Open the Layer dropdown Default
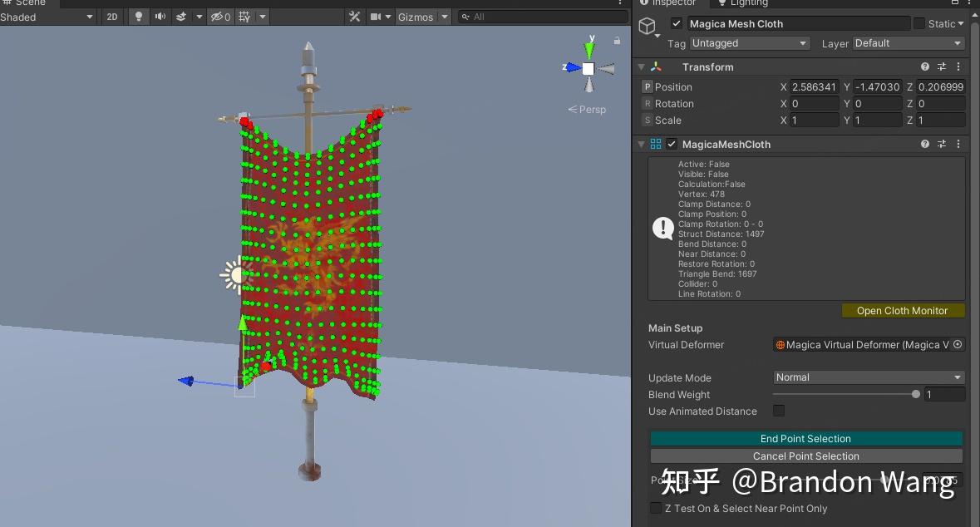Viewport: 980px width, 527px height. 909,43
